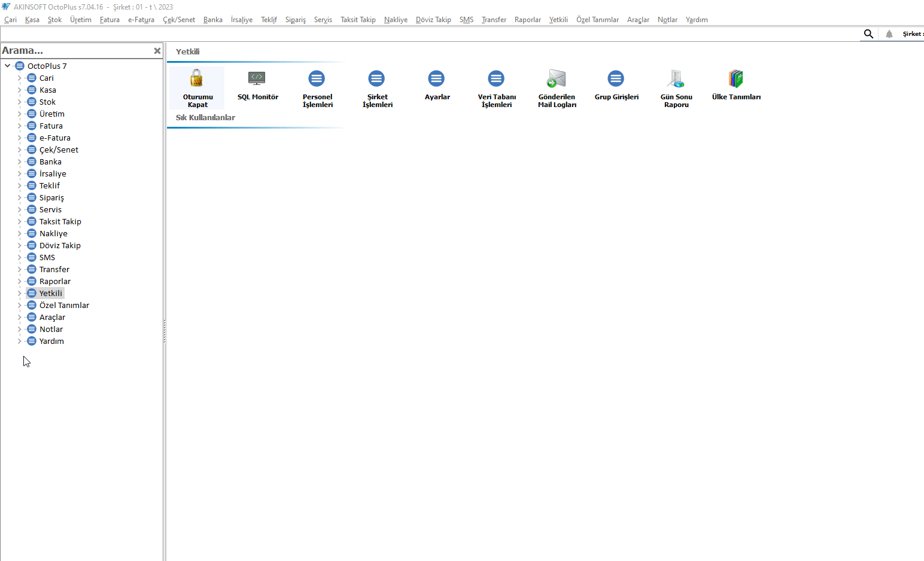
Task: Expand the Taksit Takip tree node
Action: click(x=19, y=221)
